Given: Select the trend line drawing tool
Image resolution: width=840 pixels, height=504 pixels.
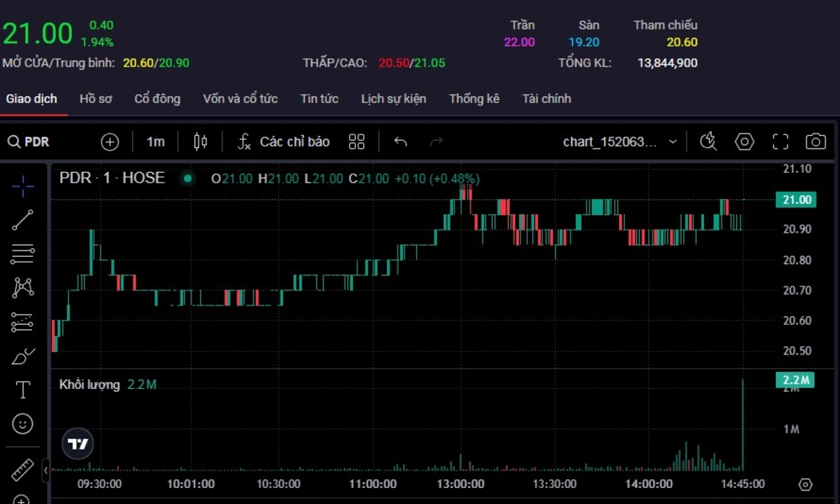Looking at the screenshot, I should coord(23,220).
